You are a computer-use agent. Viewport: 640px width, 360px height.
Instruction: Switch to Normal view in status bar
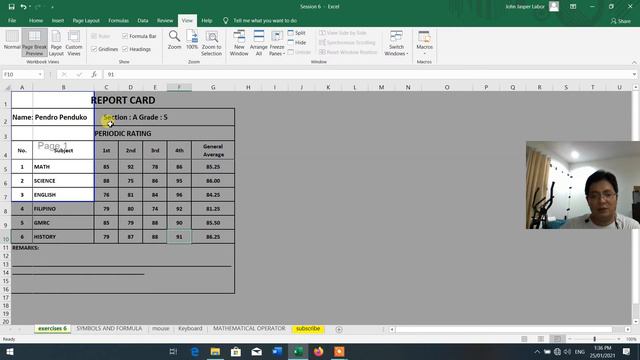click(524, 339)
